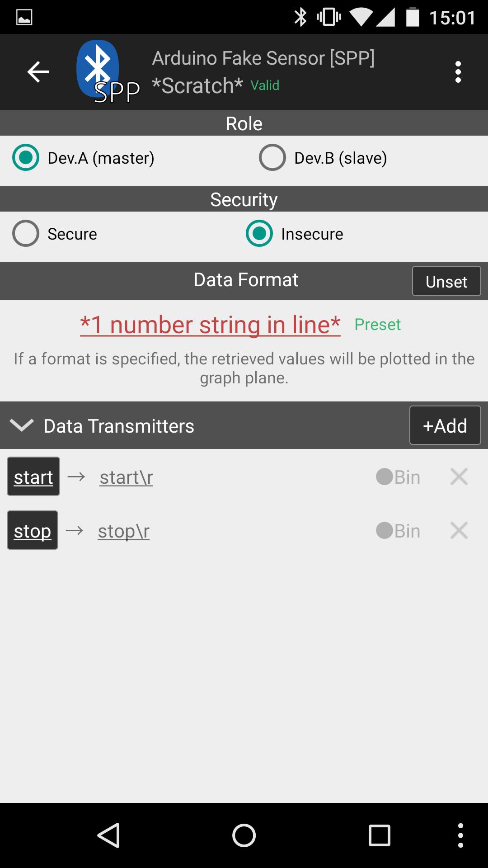
Task: Open the three-dot overflow menu in header
Action: coord(458,72)
